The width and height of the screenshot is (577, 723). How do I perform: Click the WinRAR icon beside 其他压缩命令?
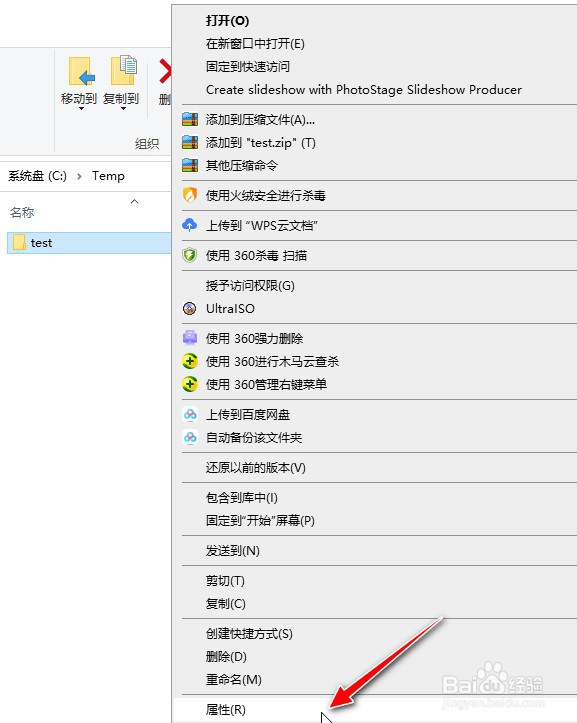(190, 165)
